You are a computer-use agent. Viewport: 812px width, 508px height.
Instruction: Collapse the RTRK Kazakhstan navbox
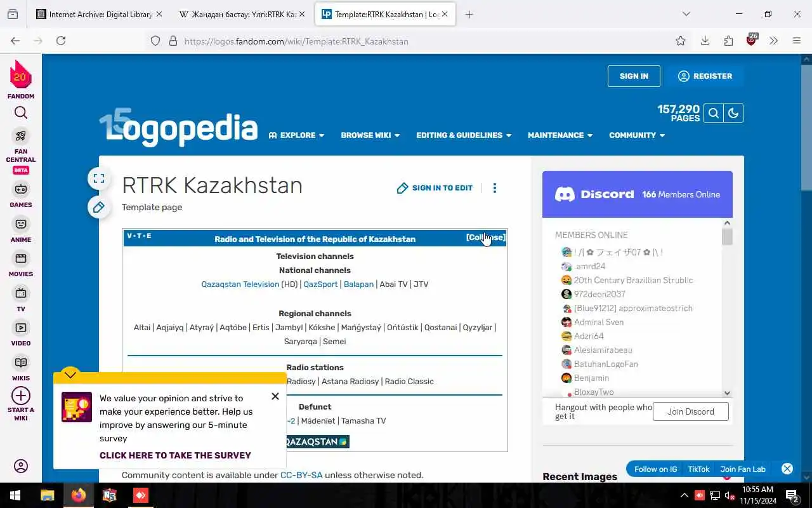[x=486, y=237]
